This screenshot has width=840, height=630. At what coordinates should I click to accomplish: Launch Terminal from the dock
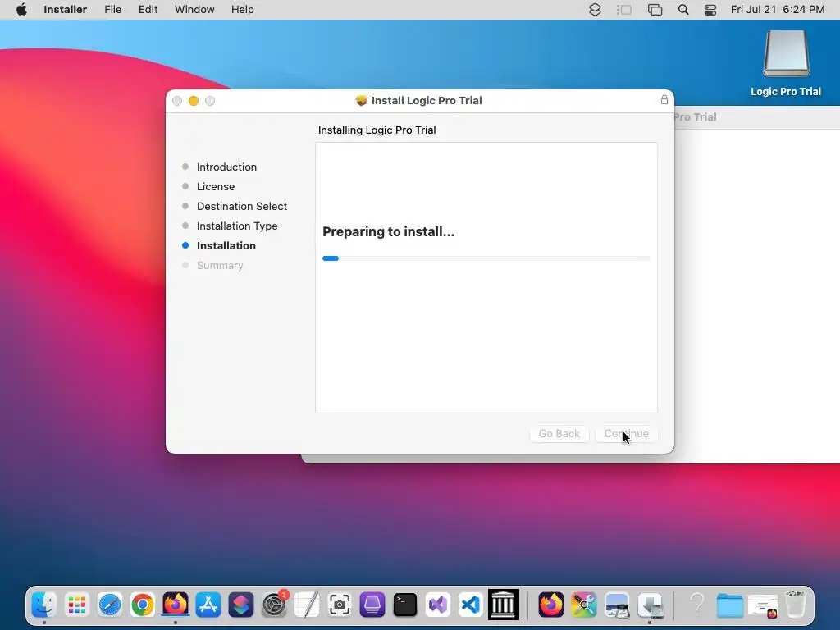click(405, 605)
